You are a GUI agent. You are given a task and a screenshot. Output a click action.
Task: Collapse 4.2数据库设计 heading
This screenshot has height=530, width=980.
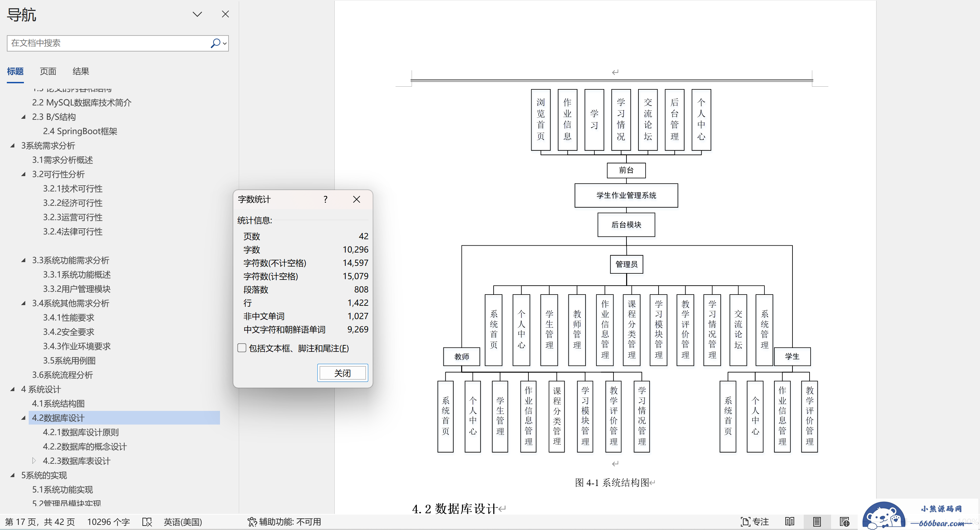click(24, 418)
